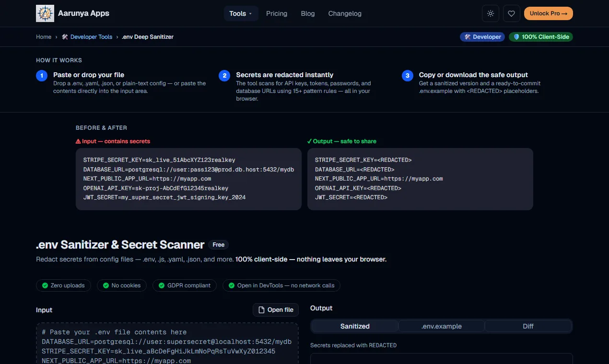Viewport: 609px width, 364px height.
Task: Switch to the Sanitized output tab
Action: (355, 326)
